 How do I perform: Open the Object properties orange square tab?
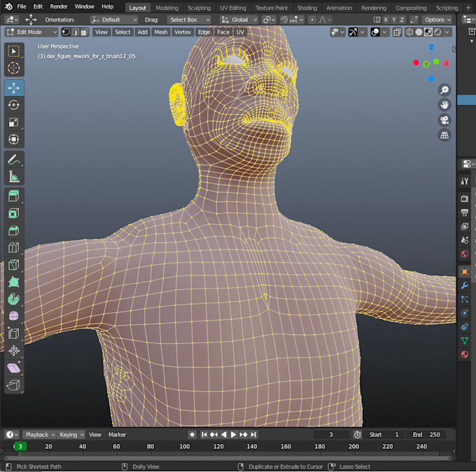pos(465,272)
